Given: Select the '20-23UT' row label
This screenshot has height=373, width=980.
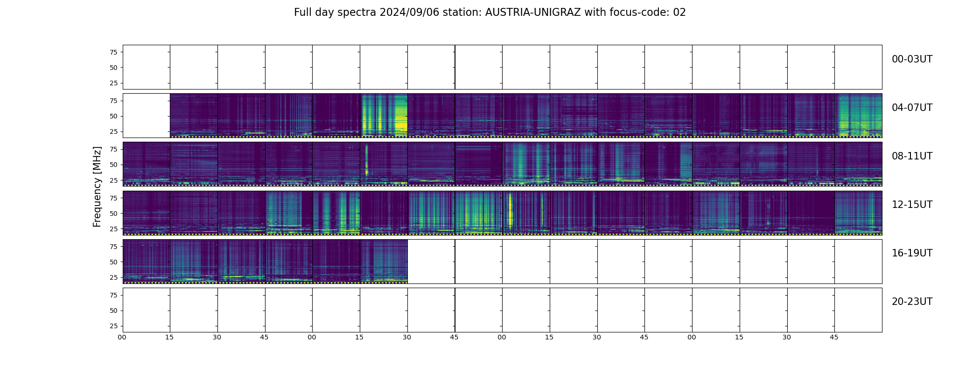Looking at the screenshot, I should tap(912, 302).
